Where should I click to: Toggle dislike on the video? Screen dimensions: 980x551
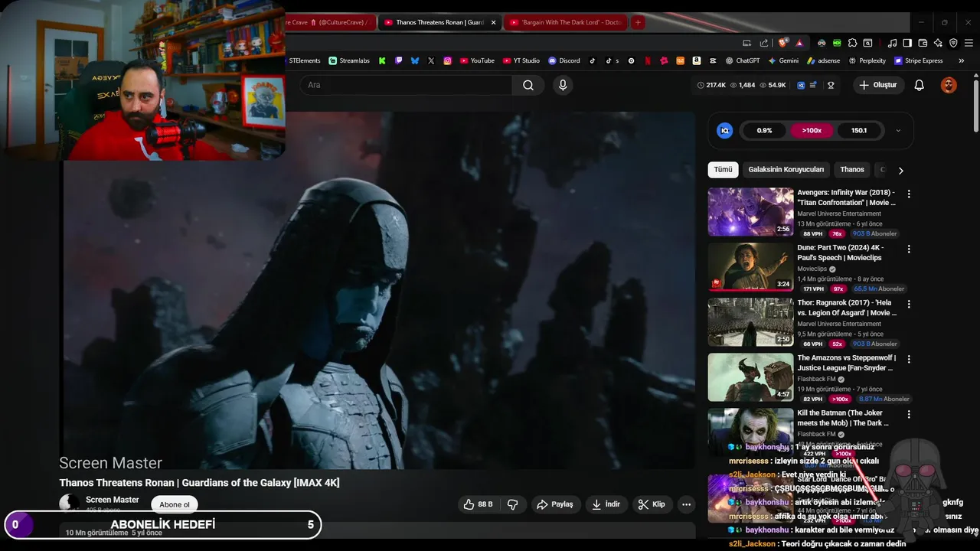(x=513, y=504)
